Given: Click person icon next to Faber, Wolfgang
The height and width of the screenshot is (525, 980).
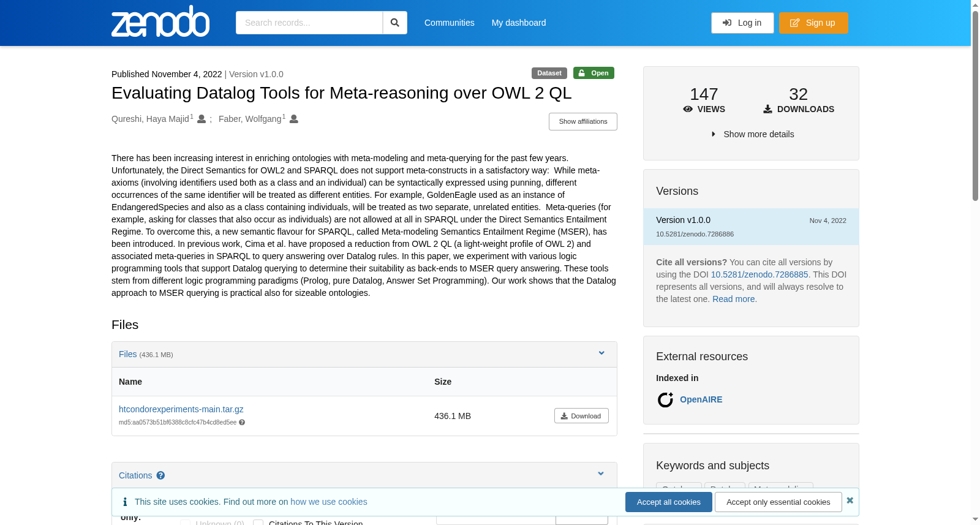Looking at the screenshot, I should click(294, 119).
